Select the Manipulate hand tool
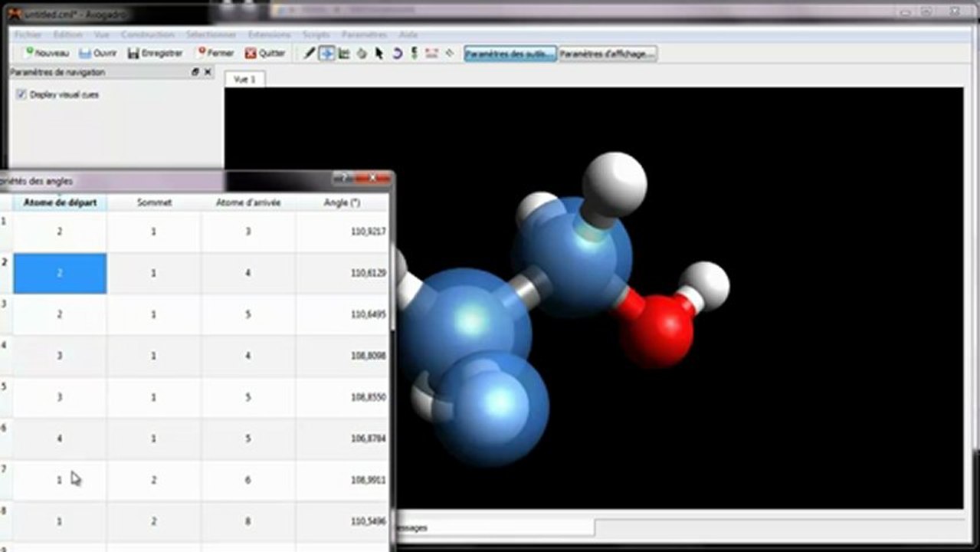The height and width of the screenshot is (552, 980). click(362, 54)
